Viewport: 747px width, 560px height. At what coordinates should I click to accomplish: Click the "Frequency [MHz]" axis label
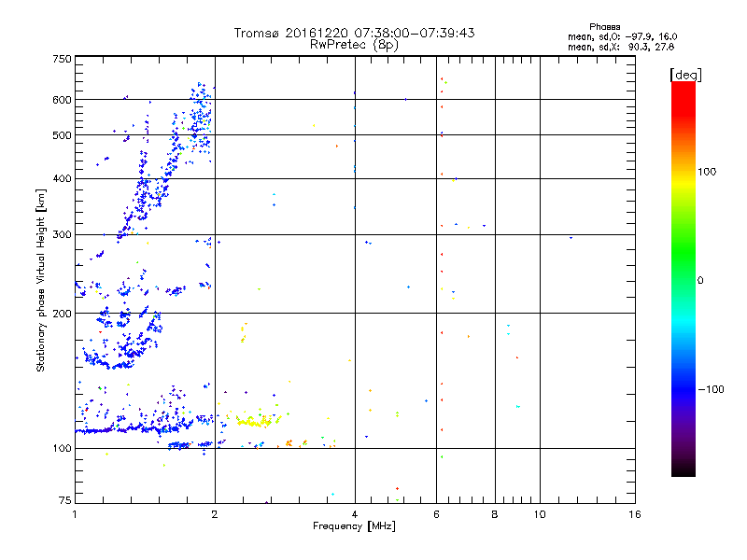(354, 525)
